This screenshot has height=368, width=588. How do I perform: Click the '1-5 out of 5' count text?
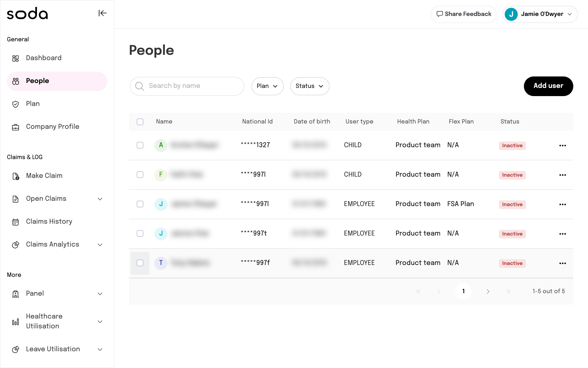tap(549, 291)
